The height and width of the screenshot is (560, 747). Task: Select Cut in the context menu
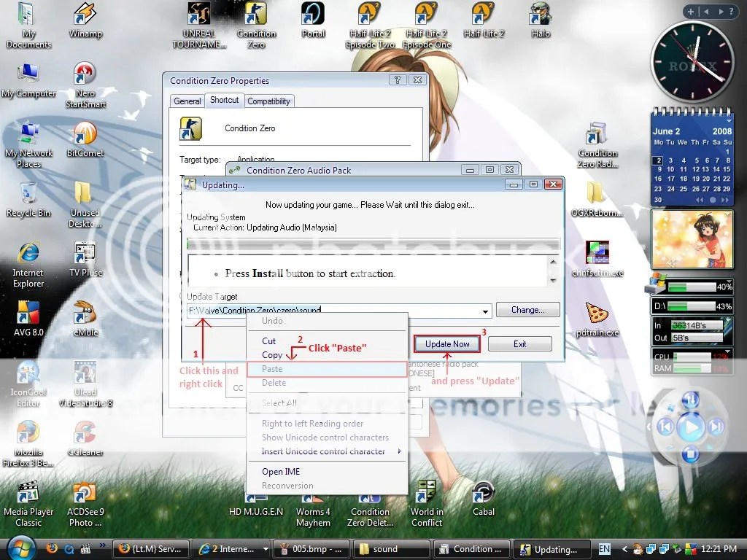tap(327, 341)
